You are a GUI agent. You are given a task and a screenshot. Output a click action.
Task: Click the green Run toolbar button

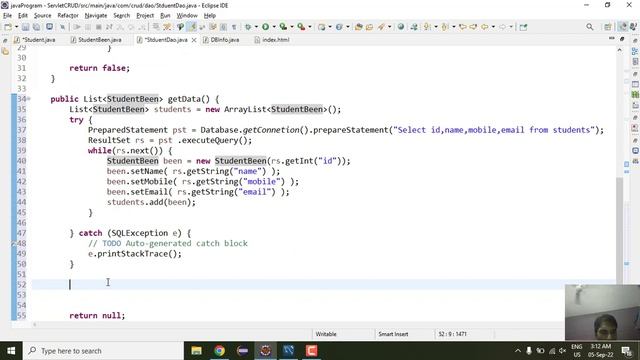tap(266, 27)
